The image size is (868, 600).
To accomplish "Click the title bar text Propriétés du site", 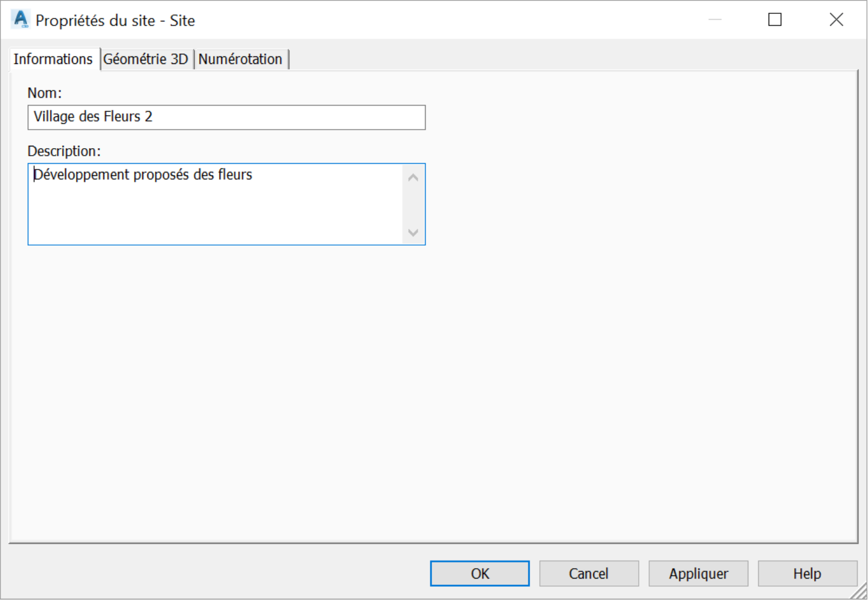I will tap(95, 21).
